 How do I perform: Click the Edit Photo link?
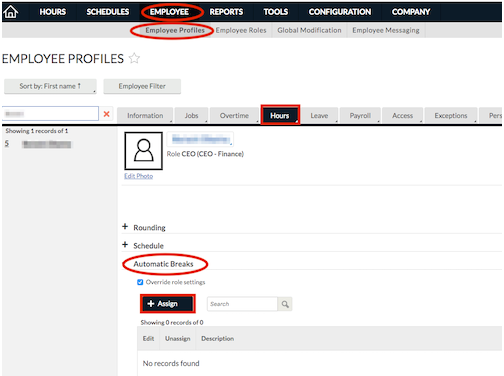point(139,176)
